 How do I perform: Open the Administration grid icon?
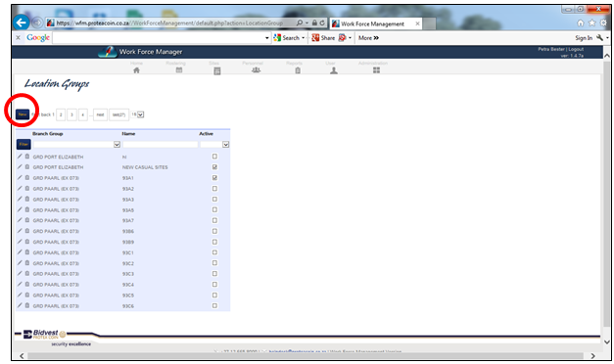(x=376, y=70)
